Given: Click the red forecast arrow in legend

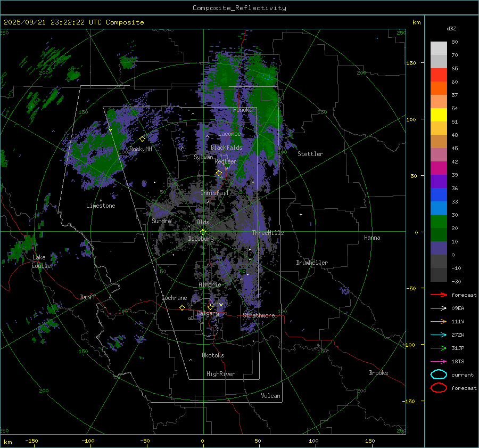Looking at the screenshot, I should [438, 295].
